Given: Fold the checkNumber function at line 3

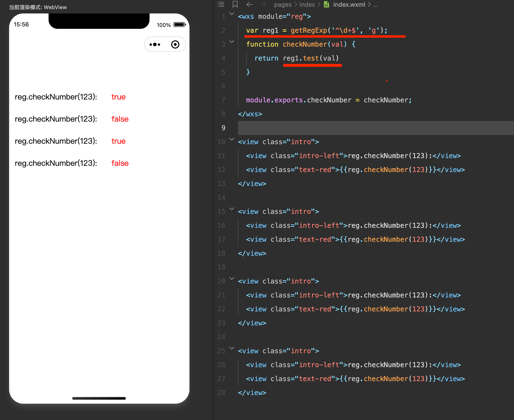Looking at the screenshot, I should click(x=232, y=42).
